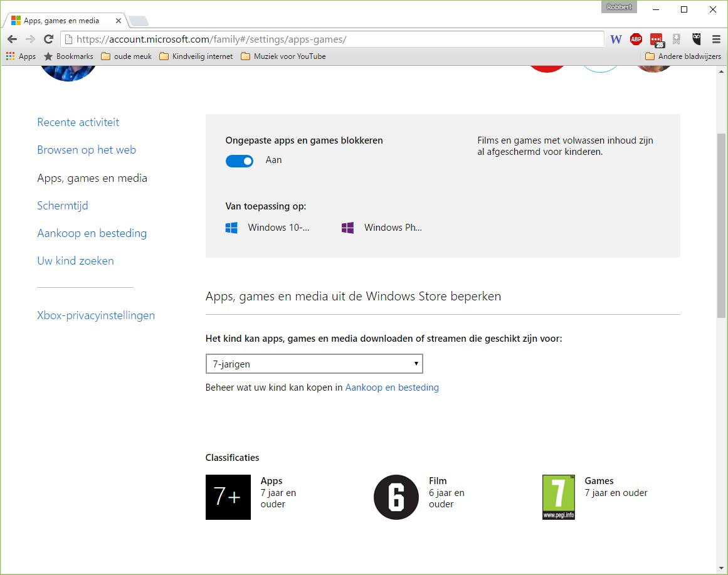728x575 pixels.
Task: Click the 'Robbert' profile button
Action: [619, 7]
